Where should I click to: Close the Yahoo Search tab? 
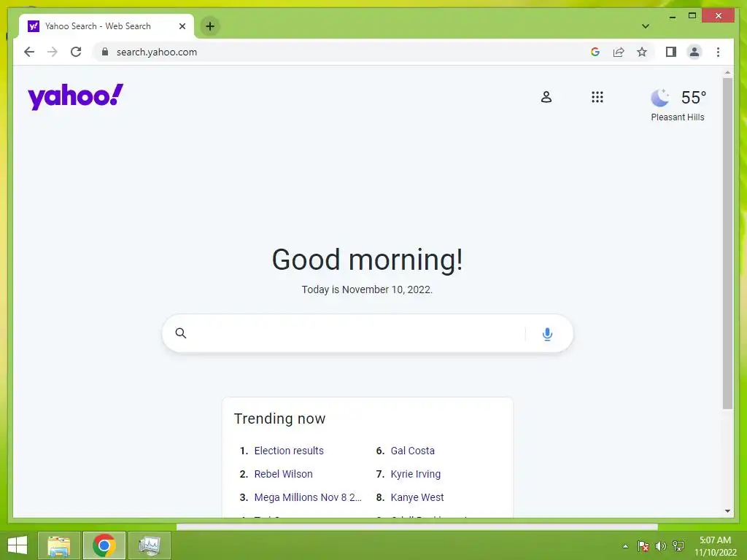coord(182,26)
